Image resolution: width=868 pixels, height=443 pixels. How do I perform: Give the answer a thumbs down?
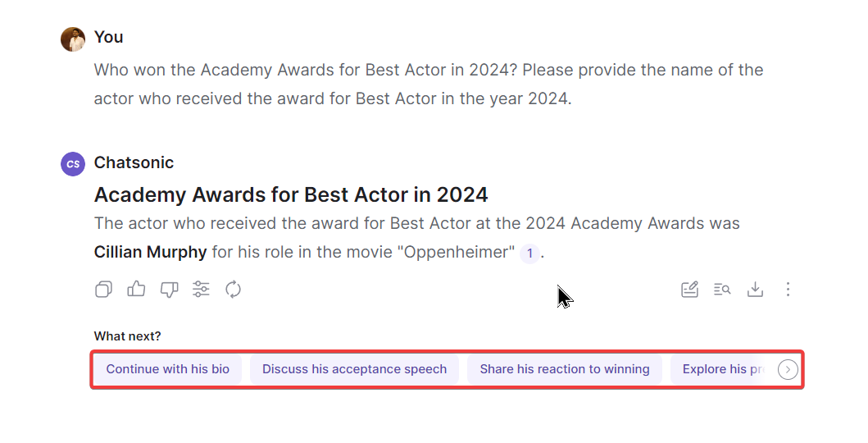point(169,289)
